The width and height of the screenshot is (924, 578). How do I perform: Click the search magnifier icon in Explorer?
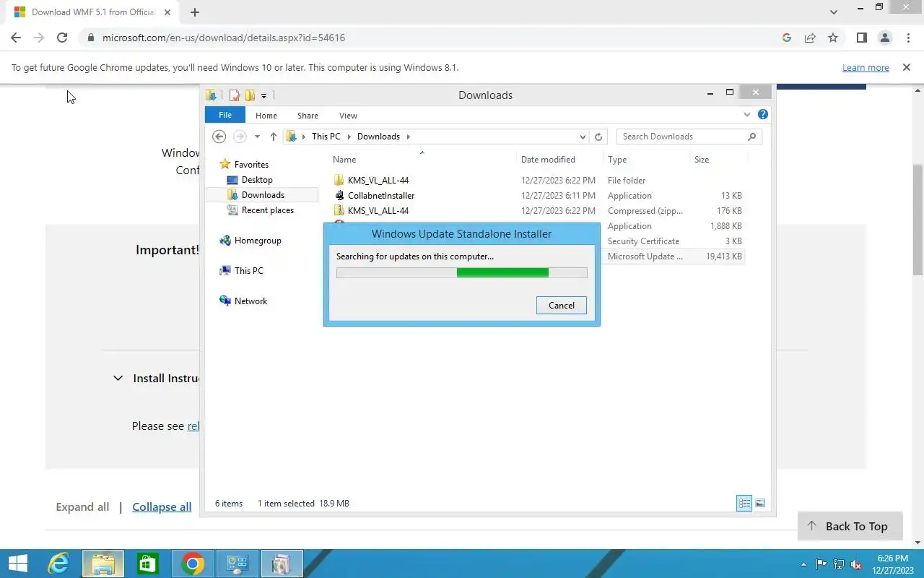click(x=751, y=137)
